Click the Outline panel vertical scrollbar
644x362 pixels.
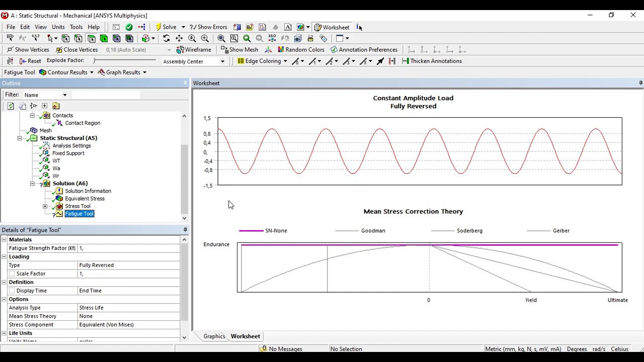click(184, 166)
